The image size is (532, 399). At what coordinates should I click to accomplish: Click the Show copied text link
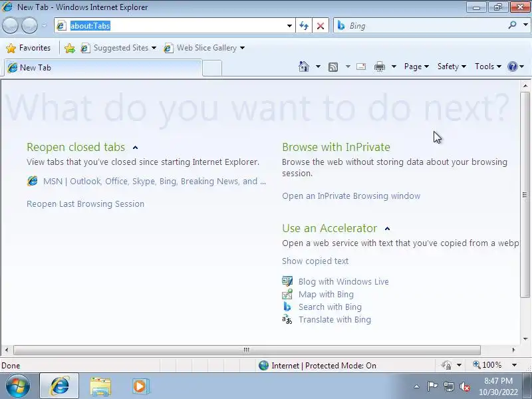pyautogui.click(x=315, y=261)
